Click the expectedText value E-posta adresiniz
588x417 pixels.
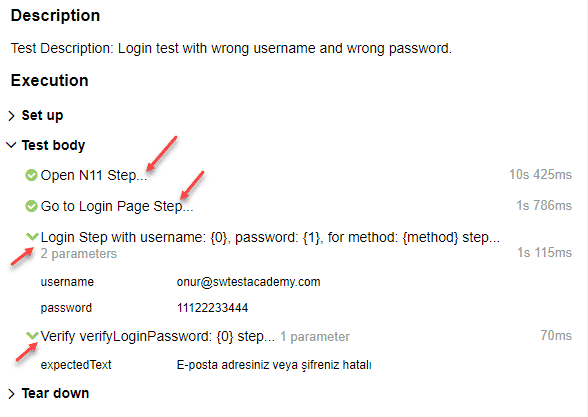coord(274,365)
